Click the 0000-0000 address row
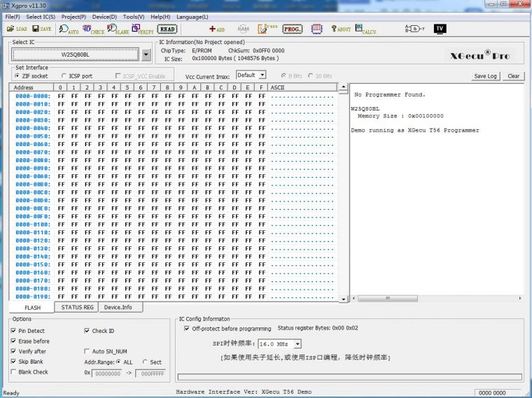 174,96
